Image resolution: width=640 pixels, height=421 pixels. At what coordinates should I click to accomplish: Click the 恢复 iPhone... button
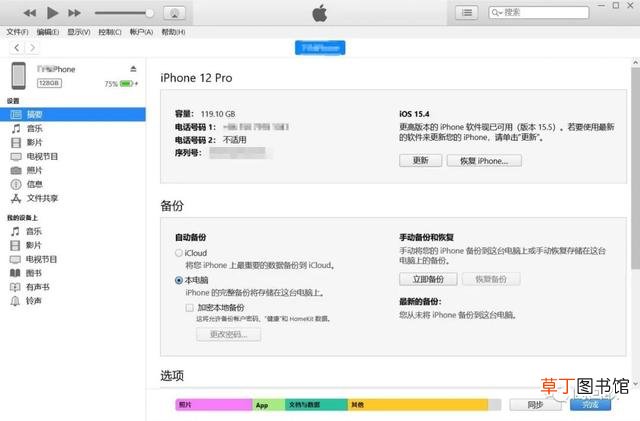pos(484,160)
